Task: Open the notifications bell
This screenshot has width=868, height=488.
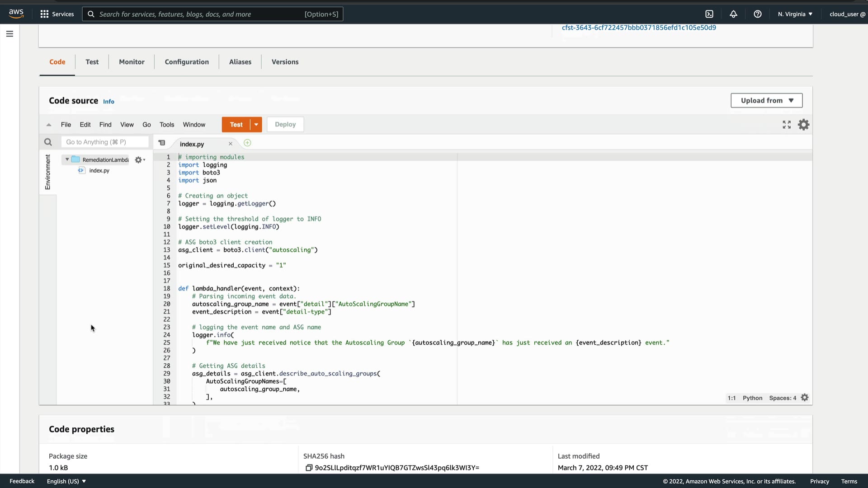Action: point(733,14)
